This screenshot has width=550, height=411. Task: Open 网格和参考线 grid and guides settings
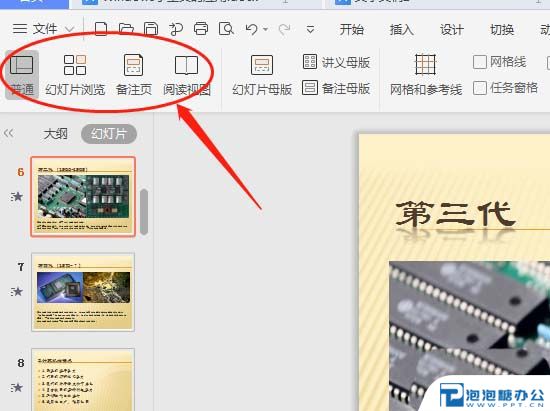(x=426, y=75)
